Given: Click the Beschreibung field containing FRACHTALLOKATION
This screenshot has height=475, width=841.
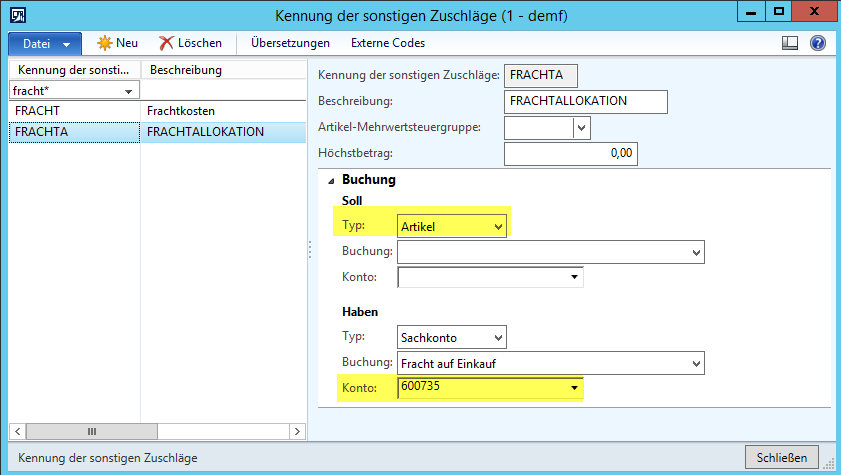Looking at the screenshot, I should pos(585,102).
